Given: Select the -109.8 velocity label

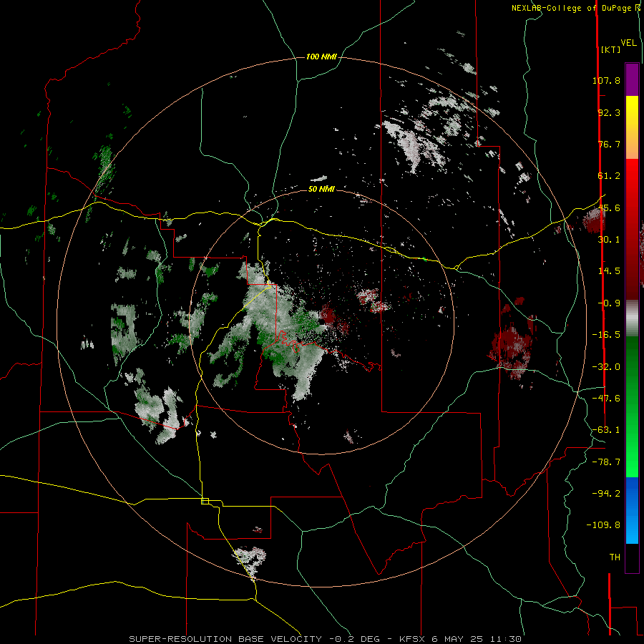Looking at the screenshot, I should [604, 525].
